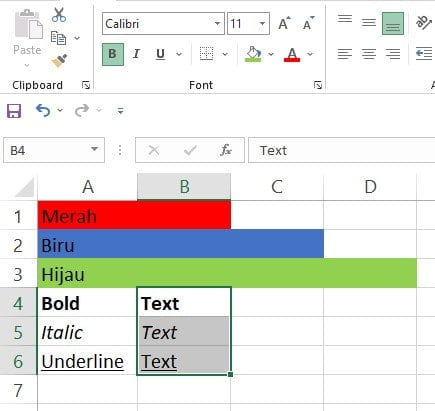
Task: Customize Quick Access Toolbar menu
Action: tap(120, 111)
